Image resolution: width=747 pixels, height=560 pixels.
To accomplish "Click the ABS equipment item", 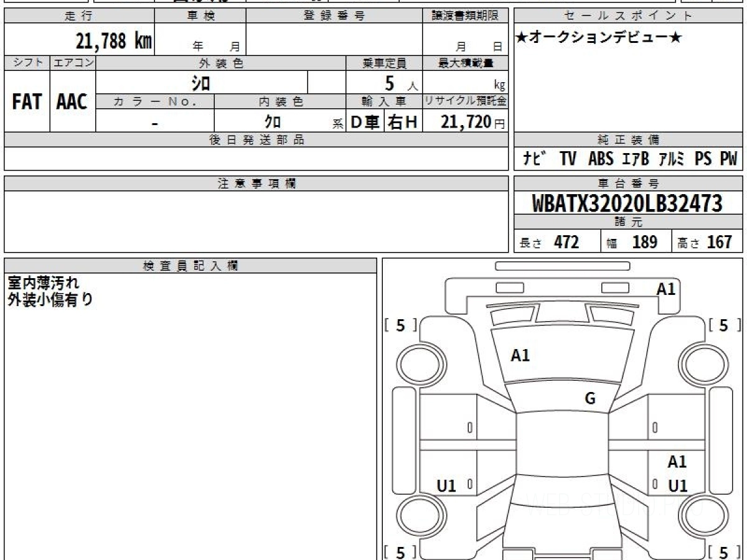I will pyautogui.click(x=601, y=159).
